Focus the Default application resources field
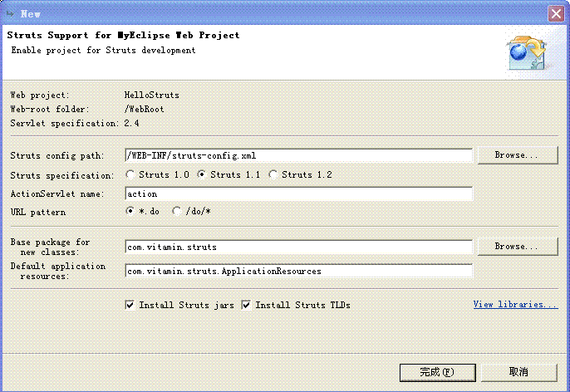This screenshot has width=570, height=392. (x=298, y=271)
